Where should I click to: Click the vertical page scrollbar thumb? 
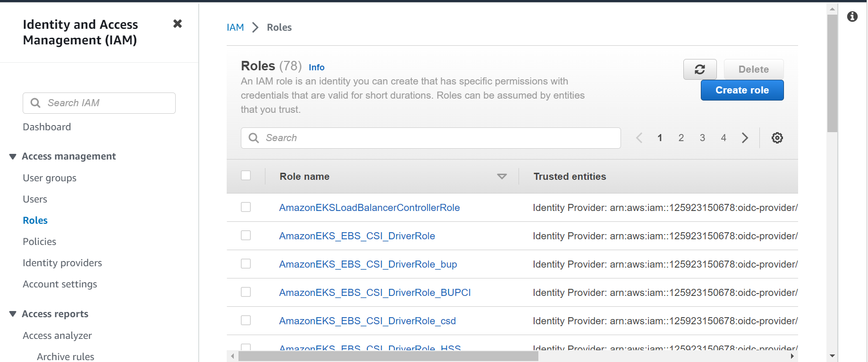pos(832,73)
